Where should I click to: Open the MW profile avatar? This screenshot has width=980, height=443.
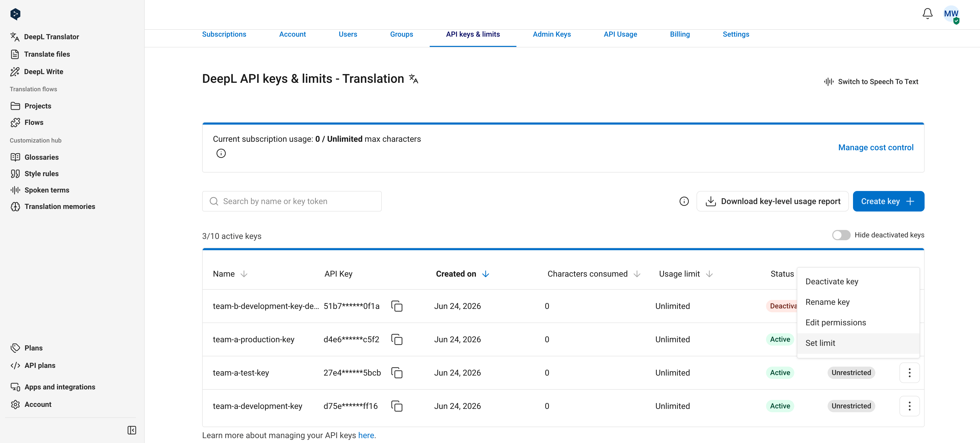click(x=951, y=14)
